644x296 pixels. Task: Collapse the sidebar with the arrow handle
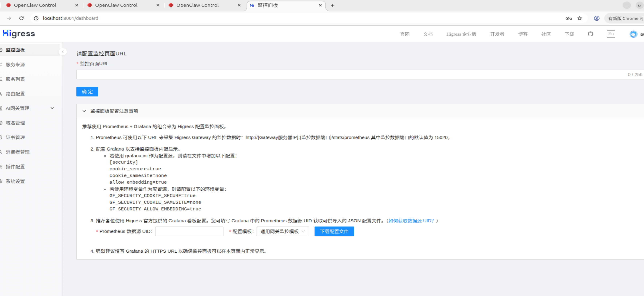click(x=63, y=52)
